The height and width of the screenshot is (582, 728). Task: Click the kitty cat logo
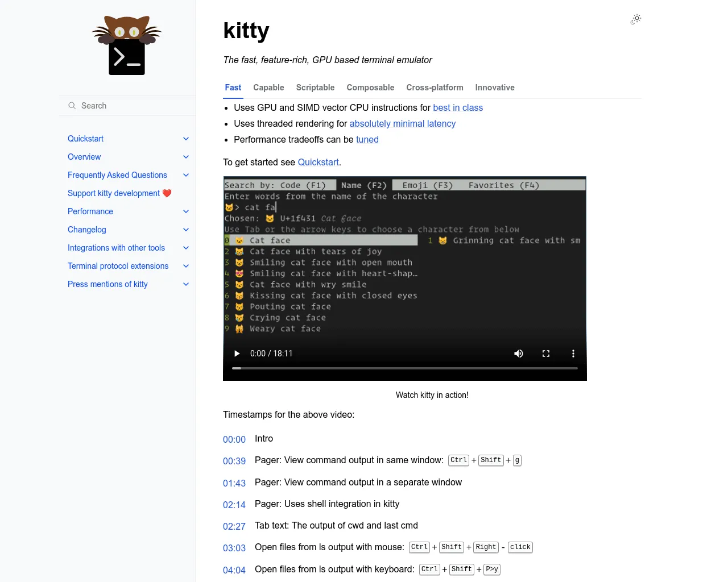point(126,45)
